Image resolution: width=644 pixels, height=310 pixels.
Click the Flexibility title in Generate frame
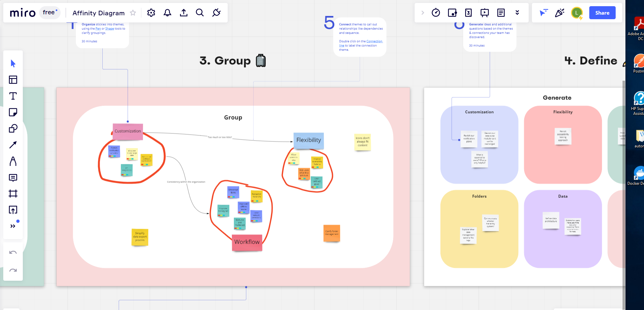(x=563, y=112)
